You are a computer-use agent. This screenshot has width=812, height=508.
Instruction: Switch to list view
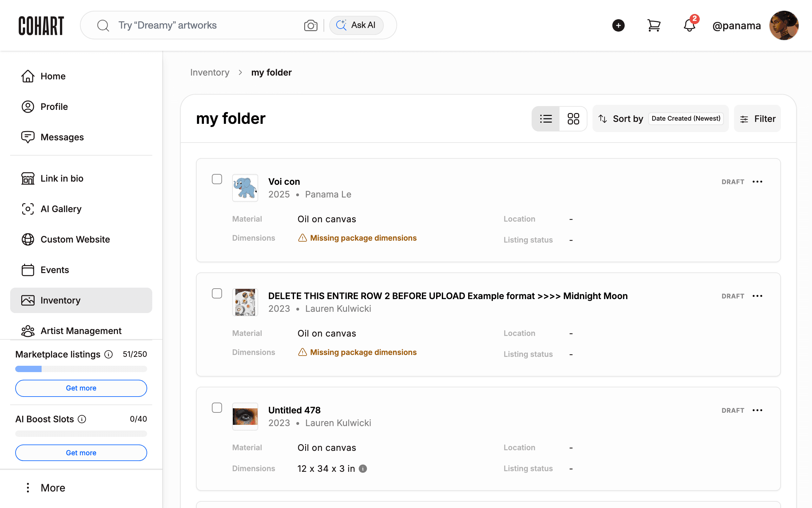coord(546,119)
